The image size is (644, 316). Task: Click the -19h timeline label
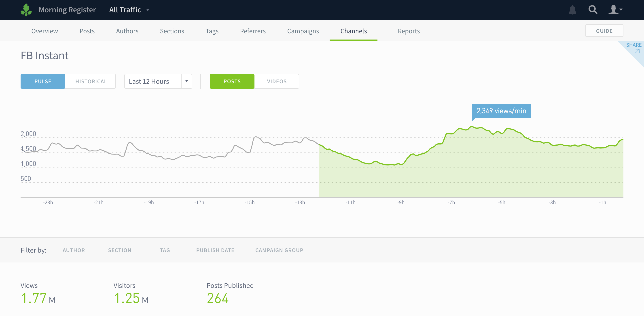tap(149, 202)
